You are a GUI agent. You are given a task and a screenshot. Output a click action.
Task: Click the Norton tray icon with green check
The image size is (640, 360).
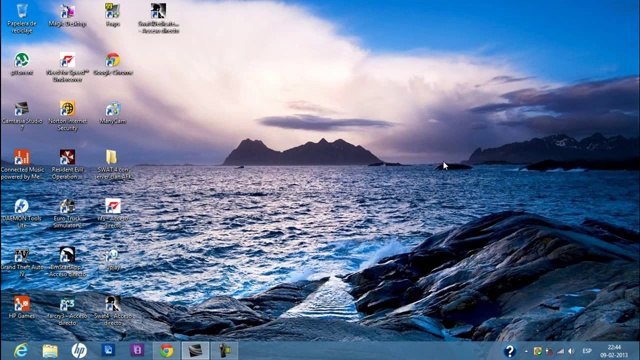coord(538,351)
